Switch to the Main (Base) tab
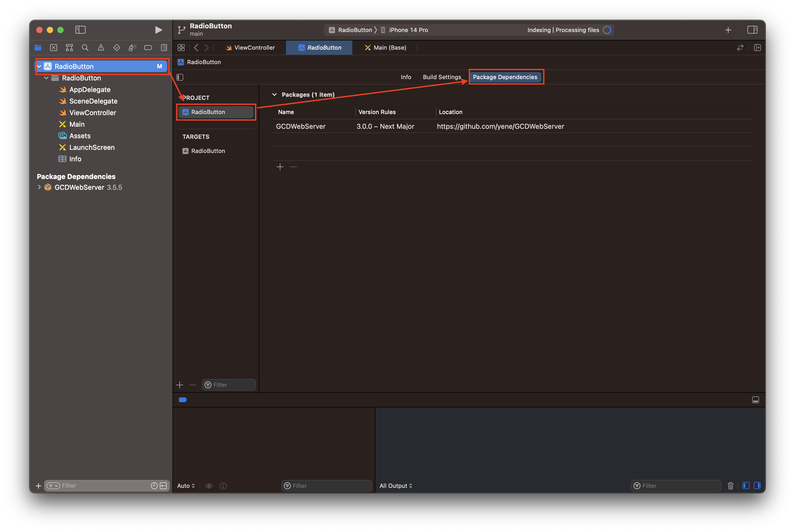 point(385,48)
